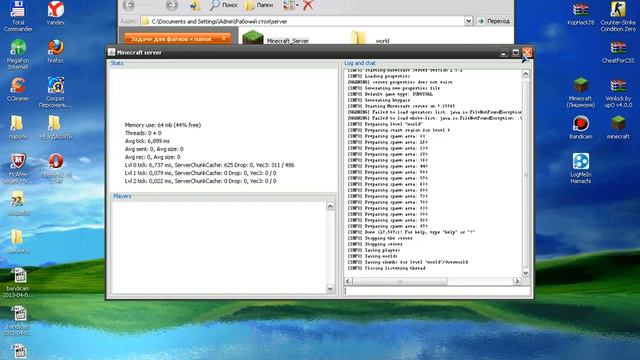Focus the server command input field
Image resolution: width=640 pixels, height=360 pixels.
click(437, 291)
